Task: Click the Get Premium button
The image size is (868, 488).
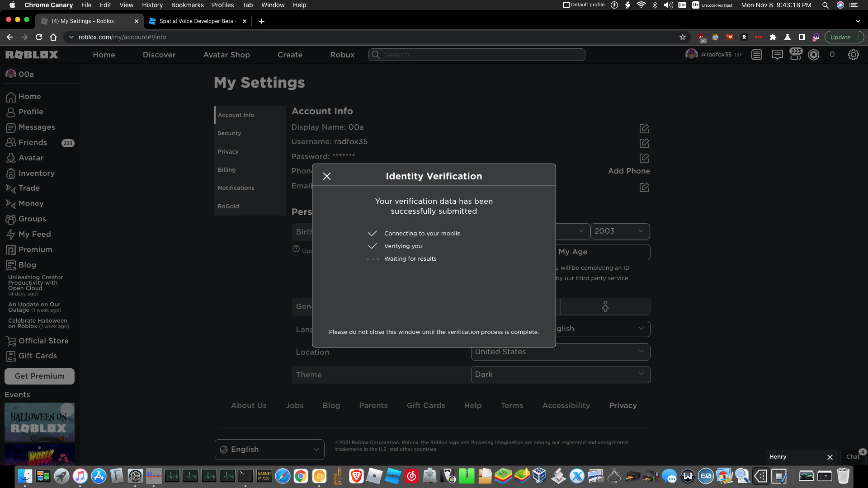Action: click(x=39, y=376)
